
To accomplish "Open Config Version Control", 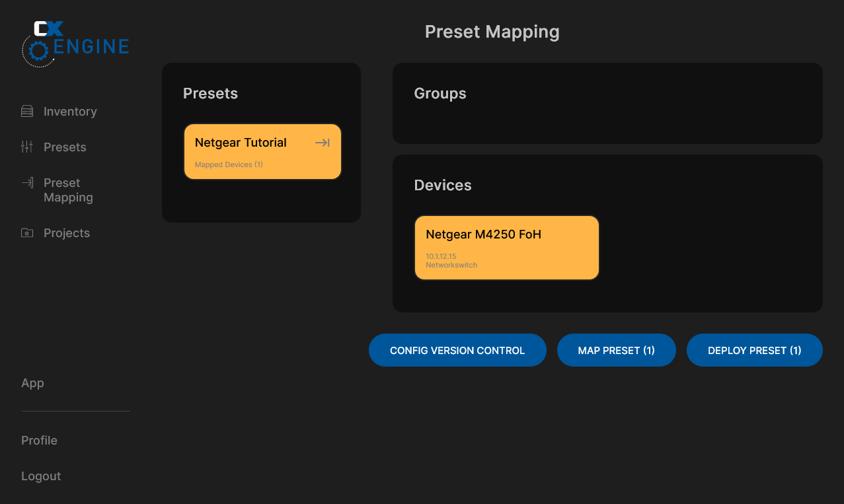I will pyautogui.click(x=457, y=350).
